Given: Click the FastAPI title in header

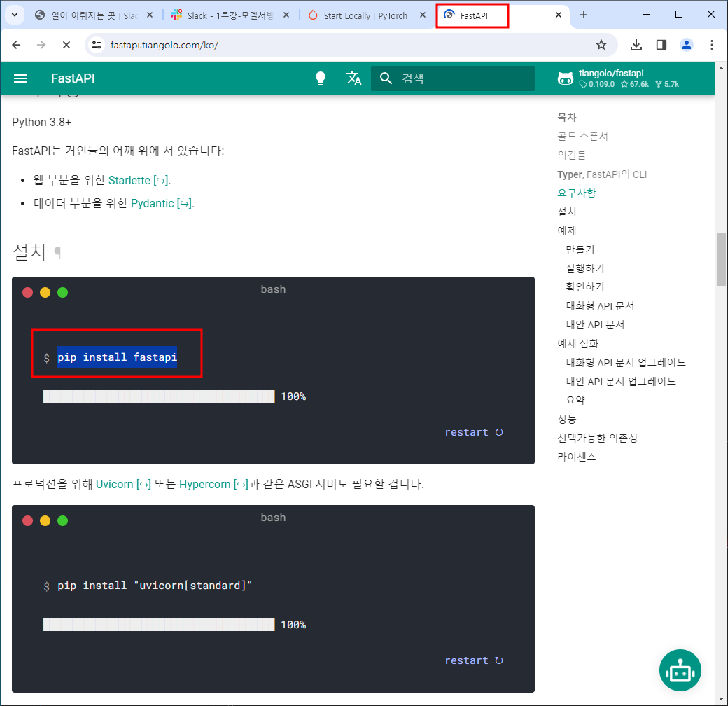Looking at the screenshot, I should tap(73, 78).
